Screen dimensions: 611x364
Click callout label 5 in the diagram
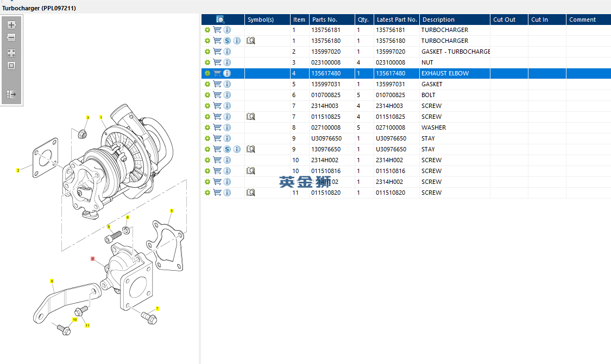[172, 210]
